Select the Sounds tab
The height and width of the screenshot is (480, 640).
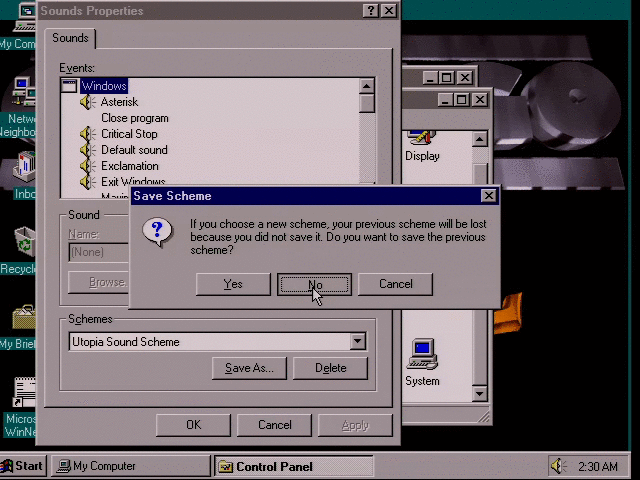coord(70,38)
